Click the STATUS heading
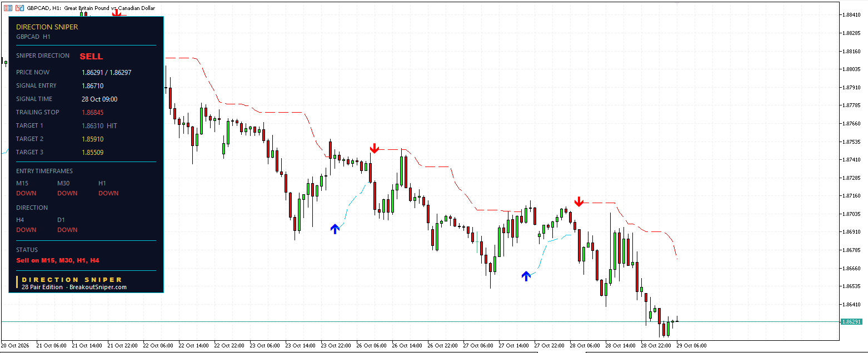This screenshot has width=868, height=353. pos(27,250)
